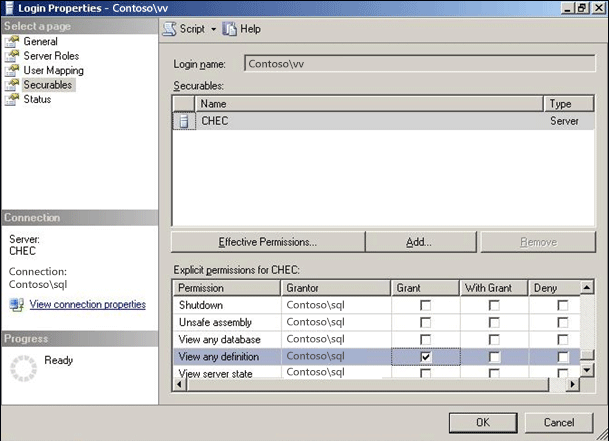The image size is (609, 441).
Task: Click the Script toolbar icon
Action: pos(170,29)
